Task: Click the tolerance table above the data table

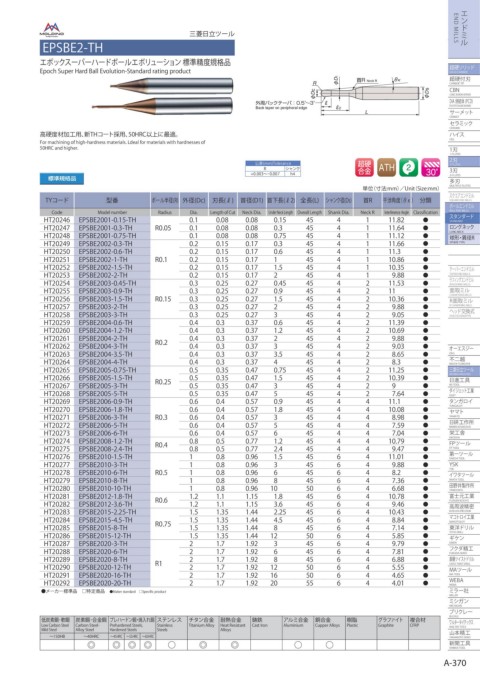Action: 273,168
